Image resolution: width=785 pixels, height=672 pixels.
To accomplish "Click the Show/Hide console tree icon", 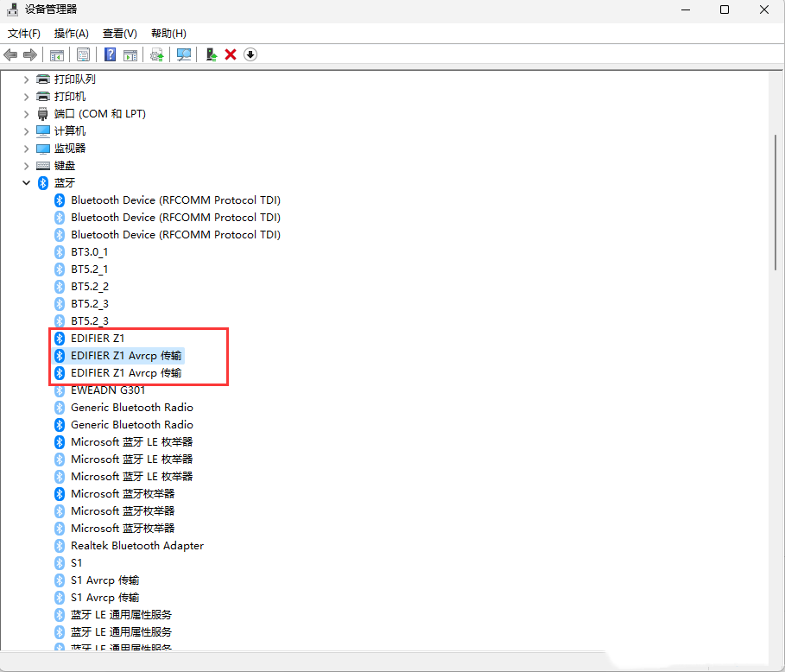I will point(56,54).
